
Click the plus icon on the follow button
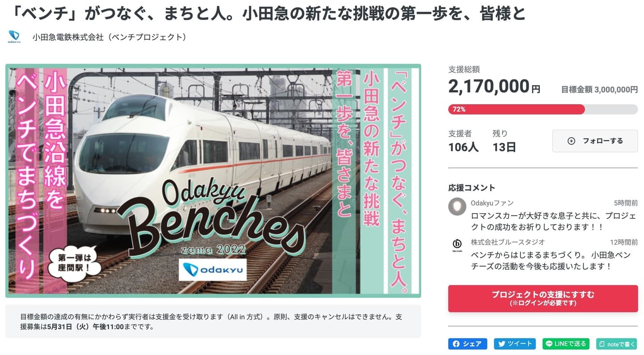pyautogui.click(x=571, y=141)
